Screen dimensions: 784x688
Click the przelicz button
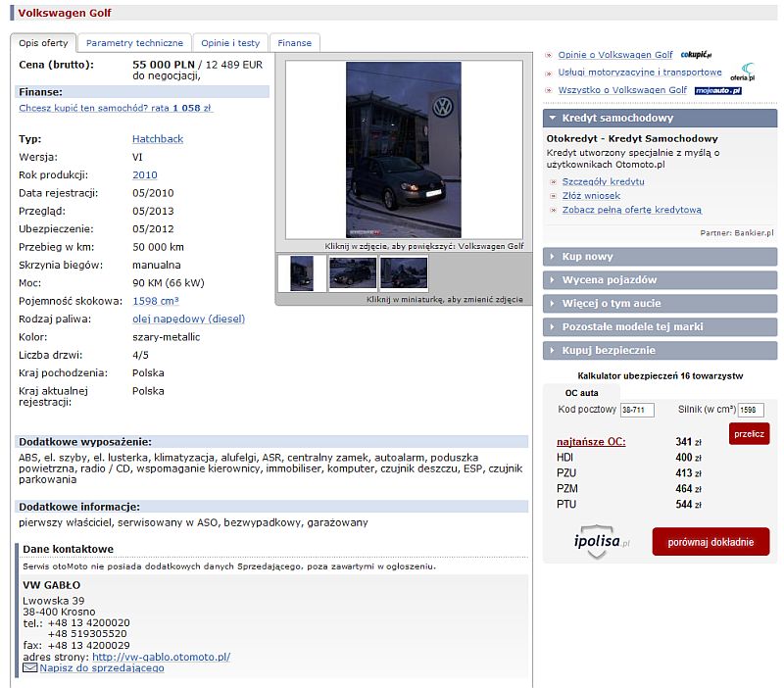point(749,434)
